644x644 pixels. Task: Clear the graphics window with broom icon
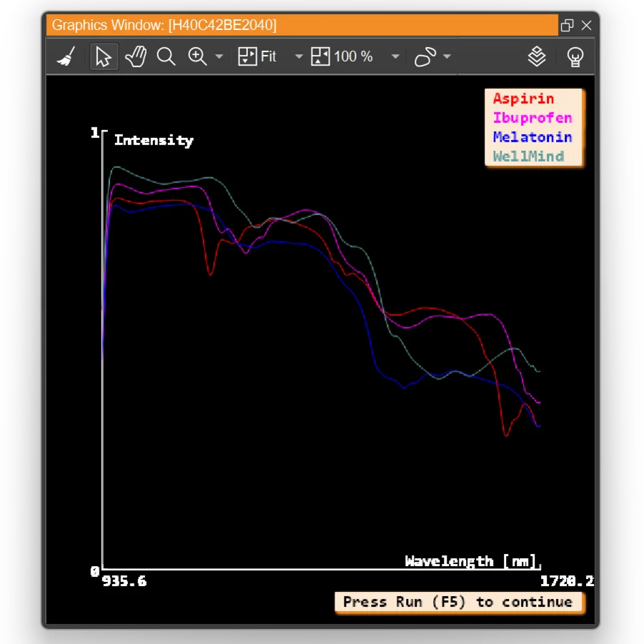point(66,56)
